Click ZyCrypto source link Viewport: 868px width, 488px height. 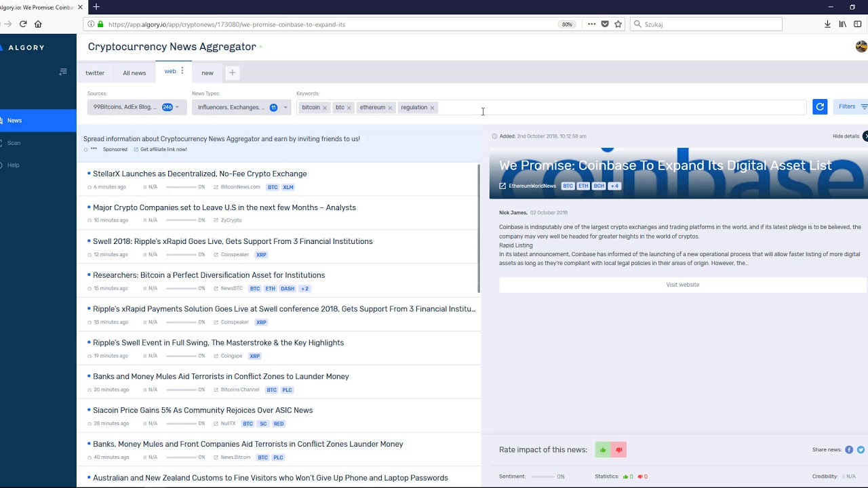click(231, 220)
